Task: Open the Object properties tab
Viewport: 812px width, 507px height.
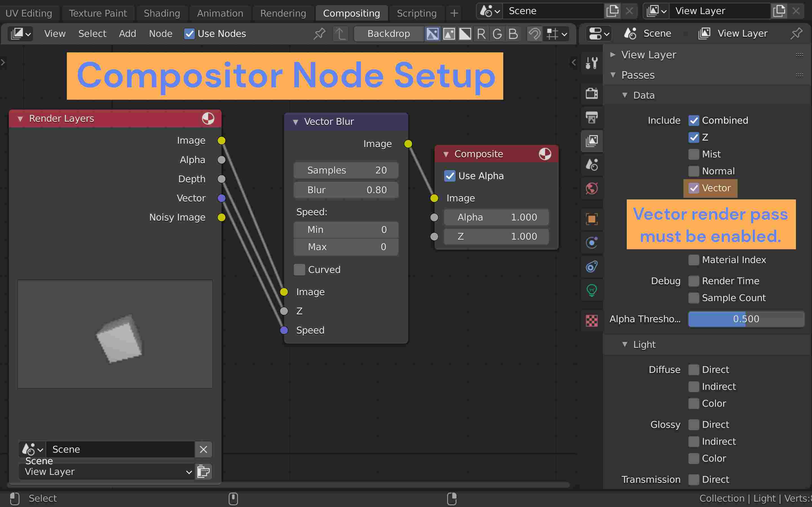Action: tap(592, 219)
